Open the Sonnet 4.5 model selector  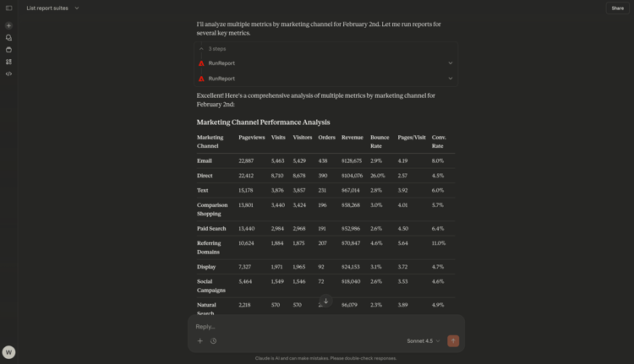[x=423, y=341]
